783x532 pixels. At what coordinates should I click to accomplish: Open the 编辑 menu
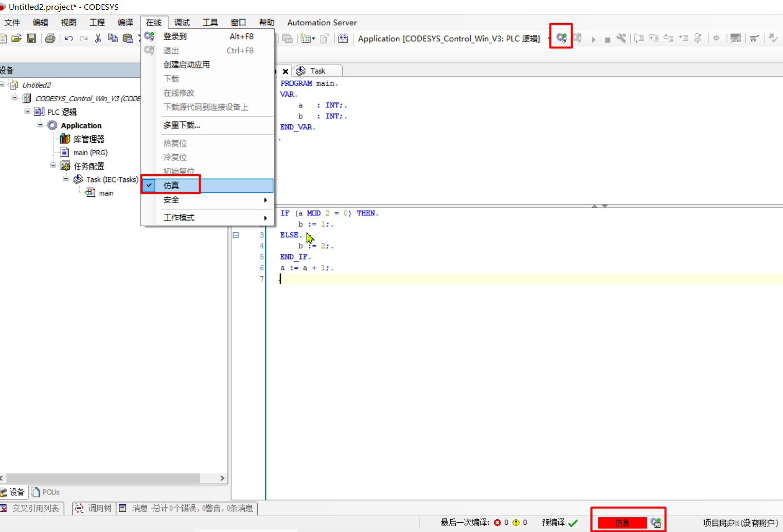[40, 23]
